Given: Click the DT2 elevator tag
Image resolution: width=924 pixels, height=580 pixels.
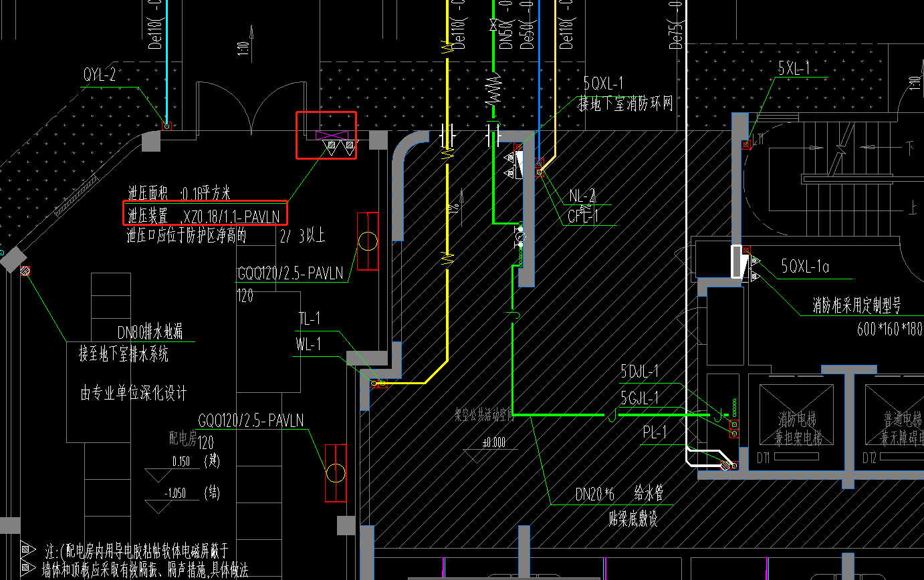Looking at the screenshot, I should (x=869, y=458).
